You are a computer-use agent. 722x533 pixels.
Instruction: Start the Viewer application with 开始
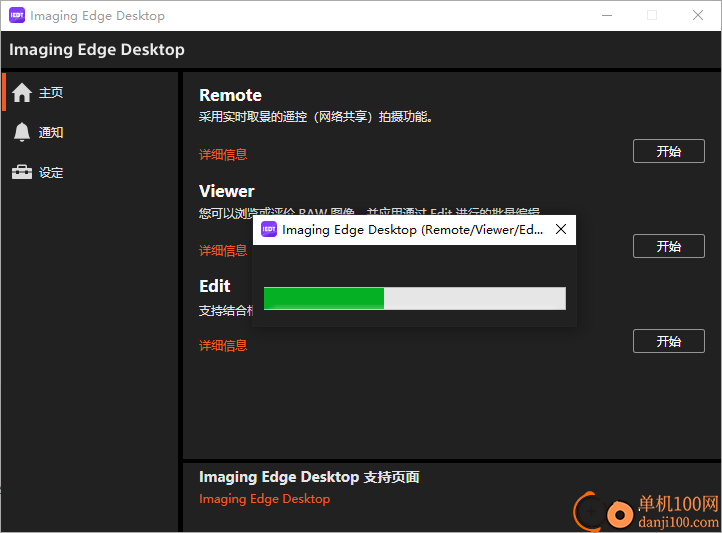coord(669,246)
